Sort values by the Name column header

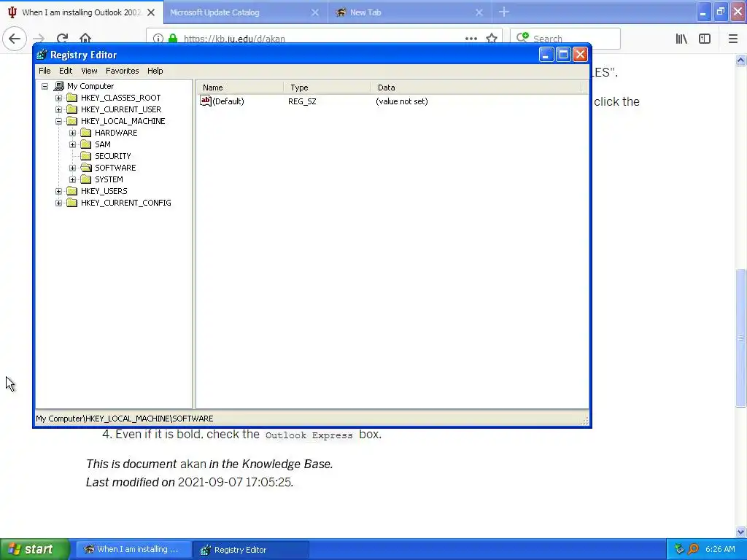click(240, 87)
